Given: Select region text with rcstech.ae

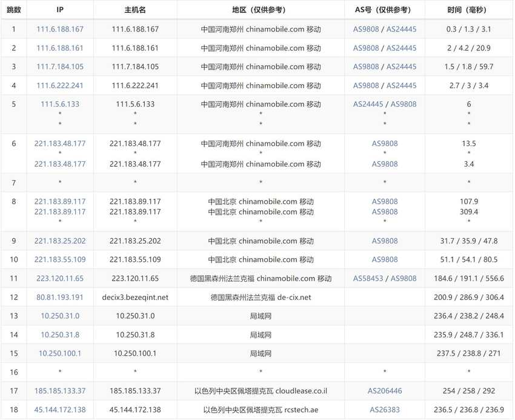Looking at the screenshot, I should 261,410.
